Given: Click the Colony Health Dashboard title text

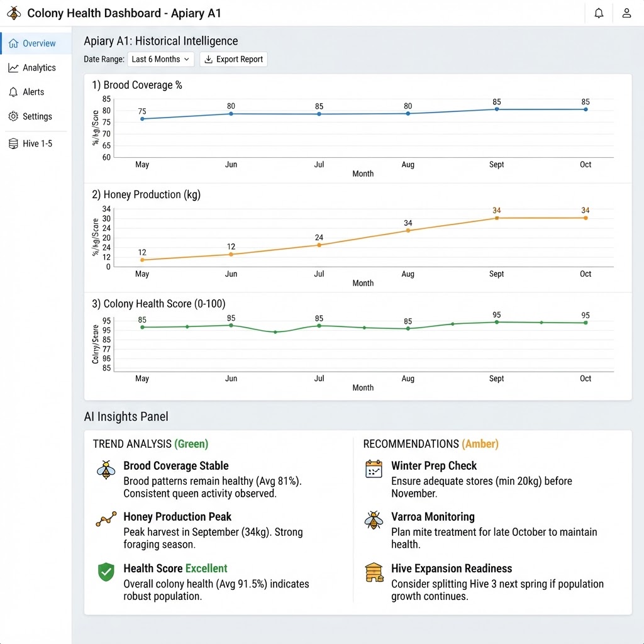Looking at the screenshot, I should point(124,13).
